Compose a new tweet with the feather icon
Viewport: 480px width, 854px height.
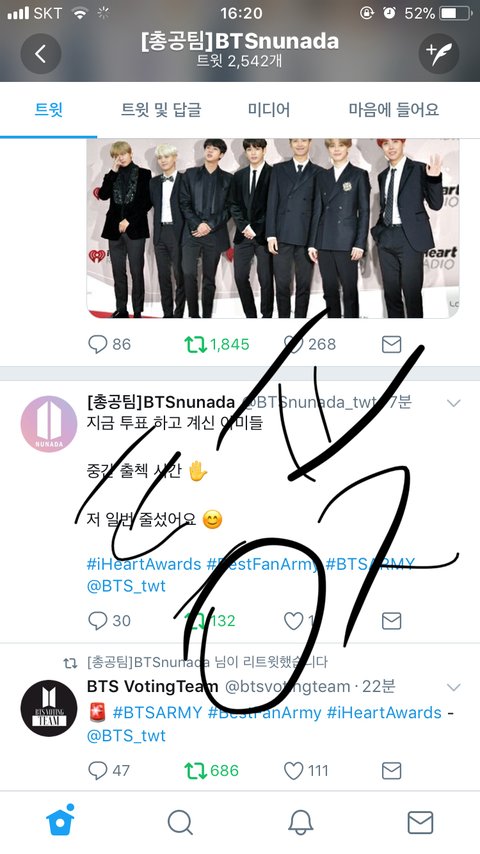pyautogui.click(x=439, y=53)
